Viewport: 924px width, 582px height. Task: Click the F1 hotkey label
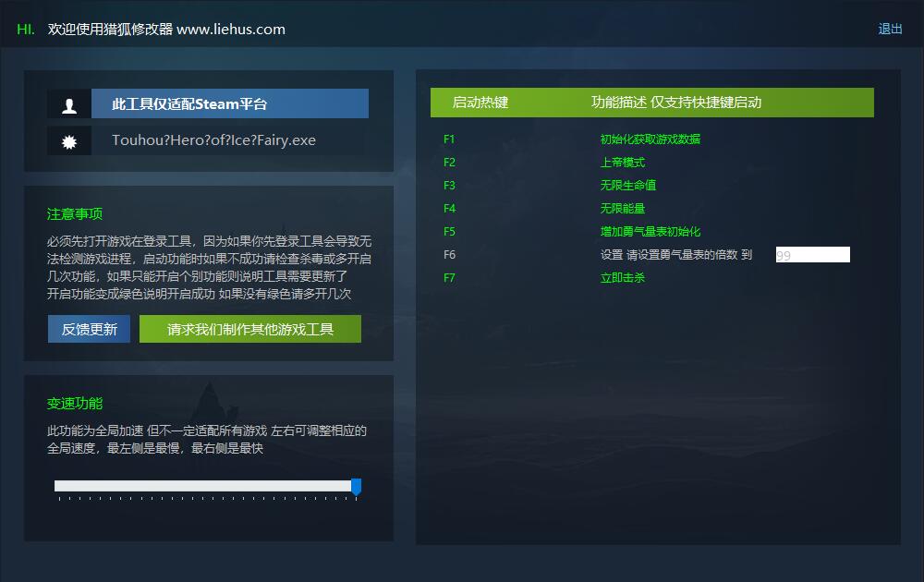[449, 139]
